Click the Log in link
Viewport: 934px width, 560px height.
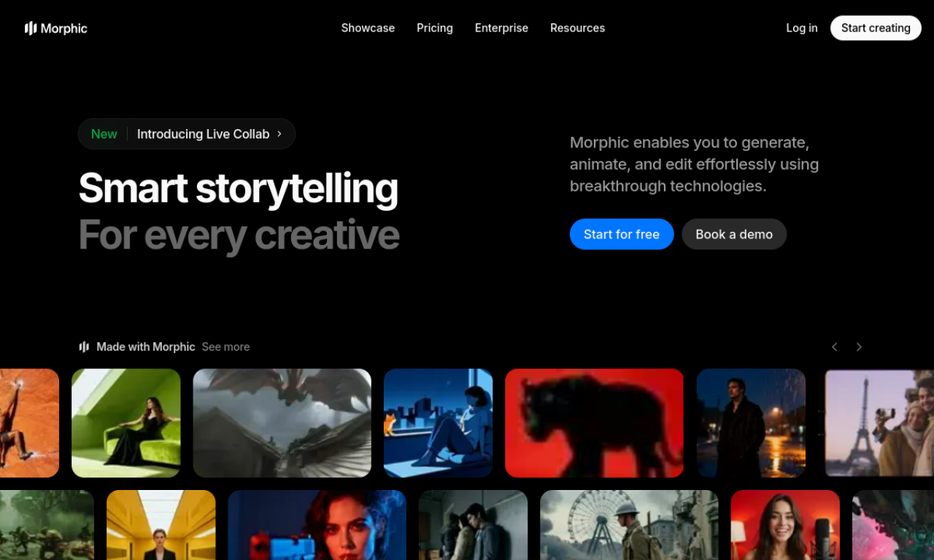pos(801,28)
